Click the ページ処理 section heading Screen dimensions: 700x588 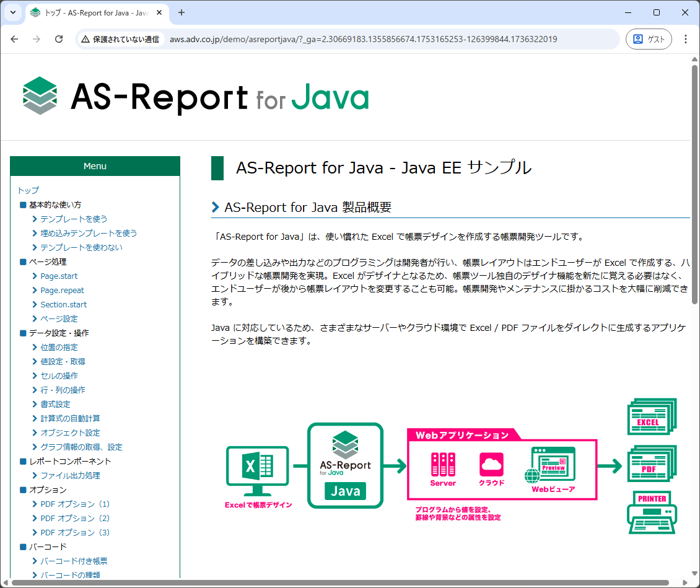tap(48, 261)
